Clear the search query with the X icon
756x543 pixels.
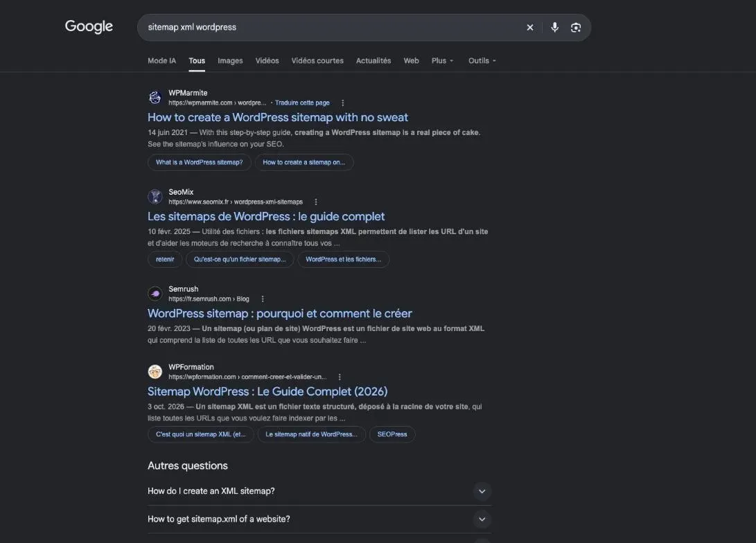click(x=530, y=28)
